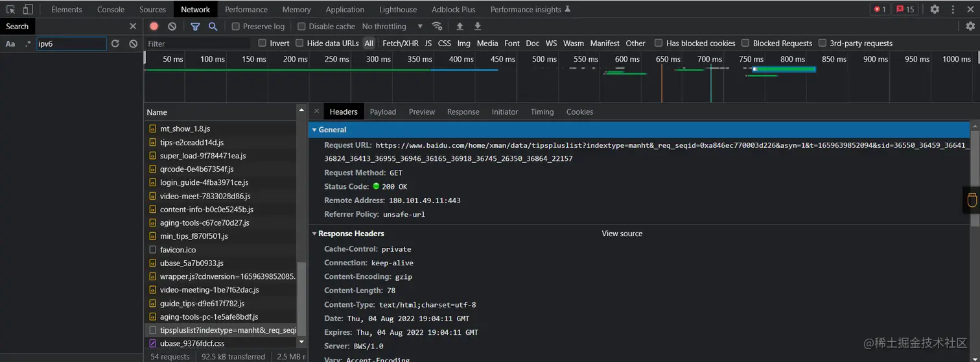Click the orange floating widget at right edge

972,200
